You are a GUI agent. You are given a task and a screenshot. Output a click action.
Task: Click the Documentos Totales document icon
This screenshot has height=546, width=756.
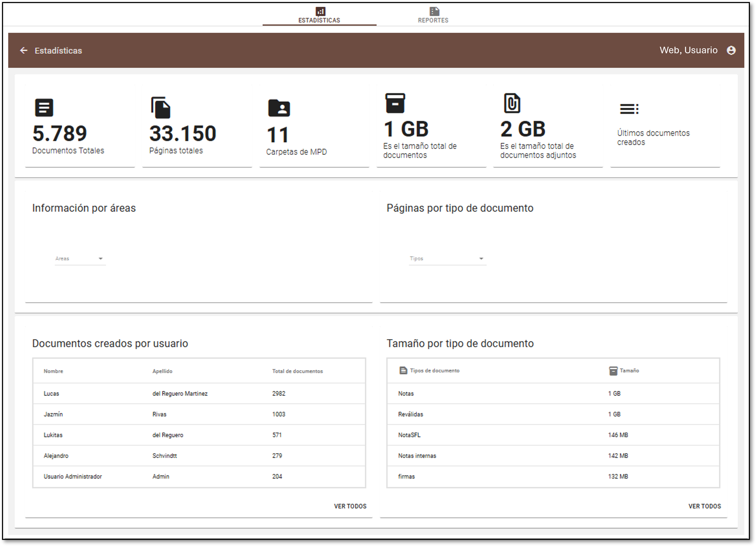click(44, 107)
